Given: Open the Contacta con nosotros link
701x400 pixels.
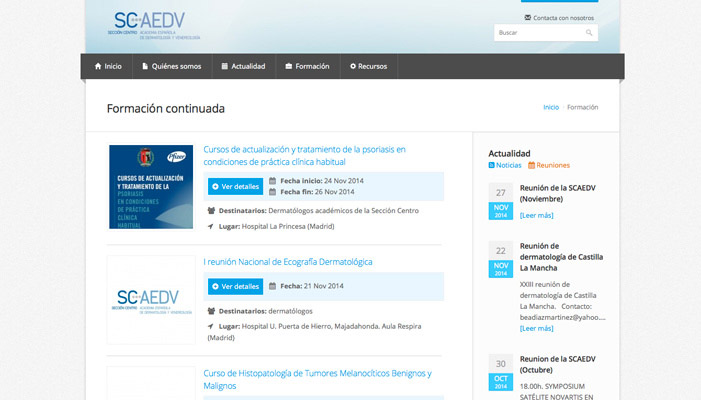Looking at the screenshot, I should coord(563,18).
